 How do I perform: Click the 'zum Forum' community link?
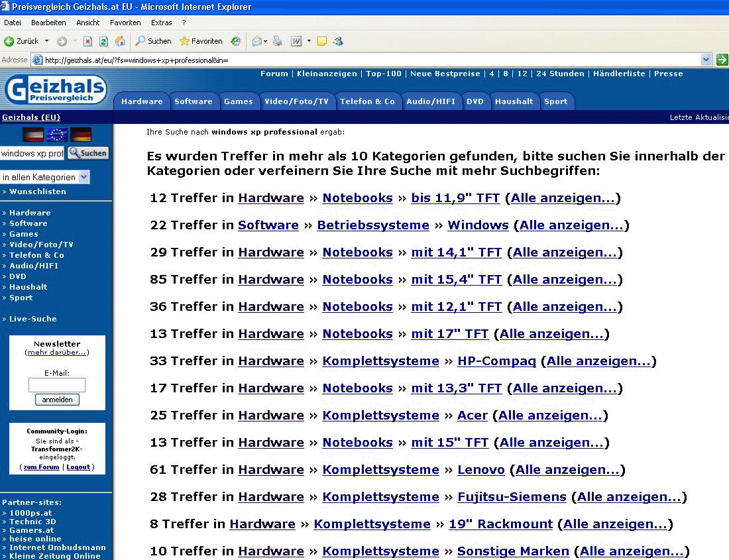[41, 467]
